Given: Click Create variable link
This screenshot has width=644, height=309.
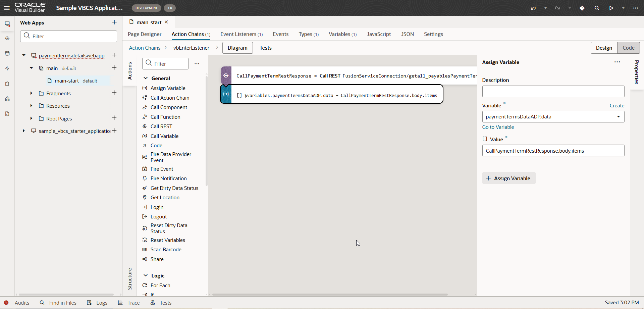Looking at the screenshot, I should (617, 106).
